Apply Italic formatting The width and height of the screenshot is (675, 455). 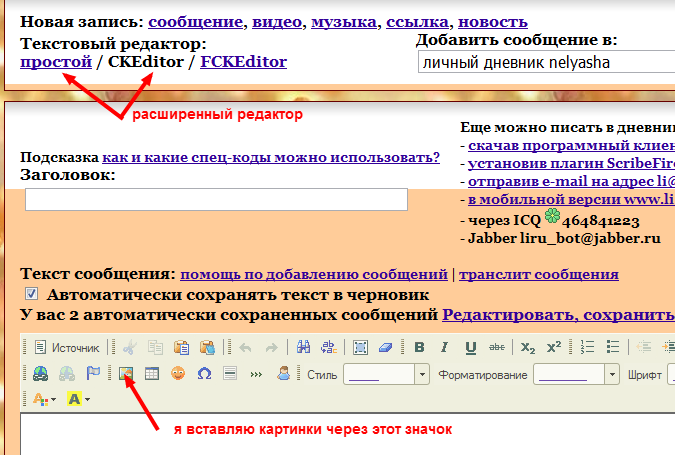point(444,348)
